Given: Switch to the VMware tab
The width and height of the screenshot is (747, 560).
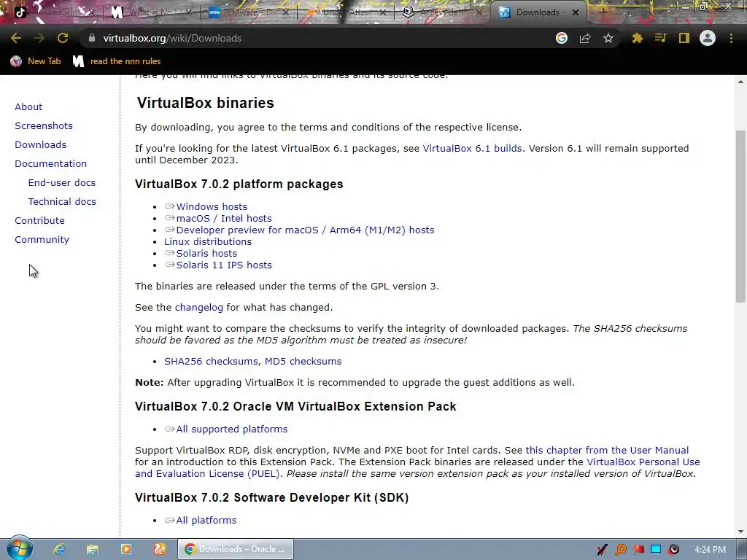Looking at the screenshot, I should [x=248, y=12].
